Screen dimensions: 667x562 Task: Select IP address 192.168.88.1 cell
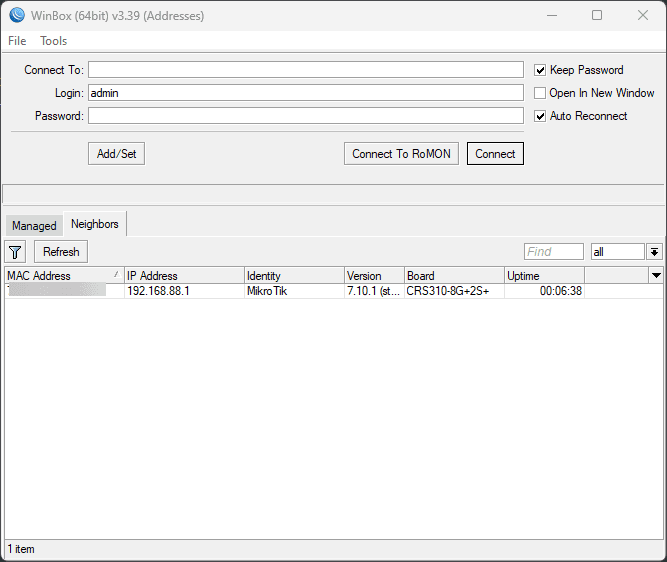click(184, 291)
